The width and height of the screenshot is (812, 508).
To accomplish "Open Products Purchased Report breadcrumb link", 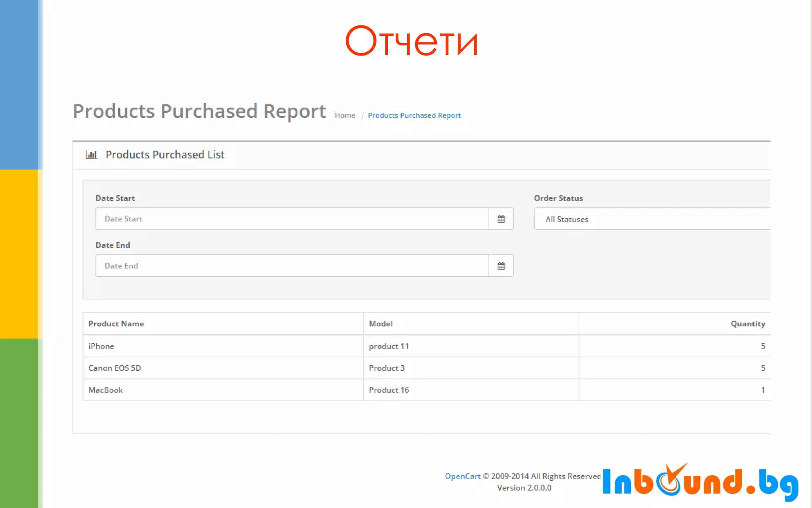I will point(414,115).
